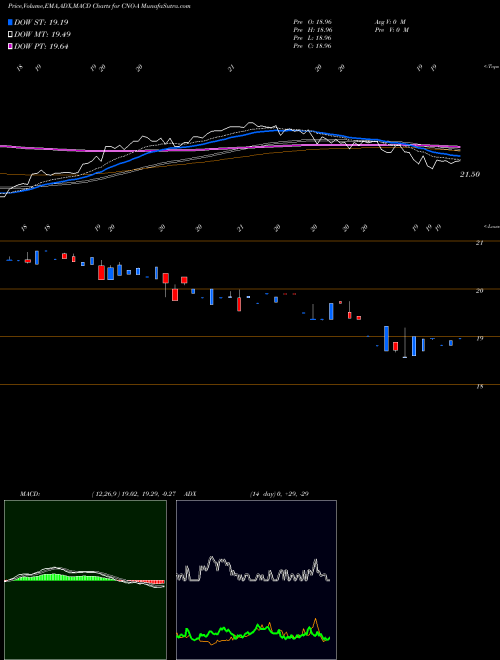Click the 'Pre L: 18.96' low value
This screenshot has height=660, width=500.
pos(313,38)
